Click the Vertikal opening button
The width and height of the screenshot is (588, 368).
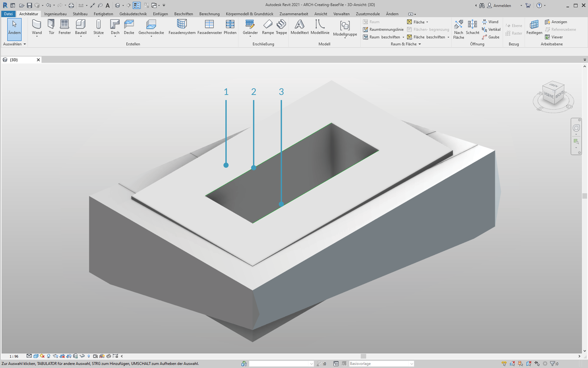point(491,30)
